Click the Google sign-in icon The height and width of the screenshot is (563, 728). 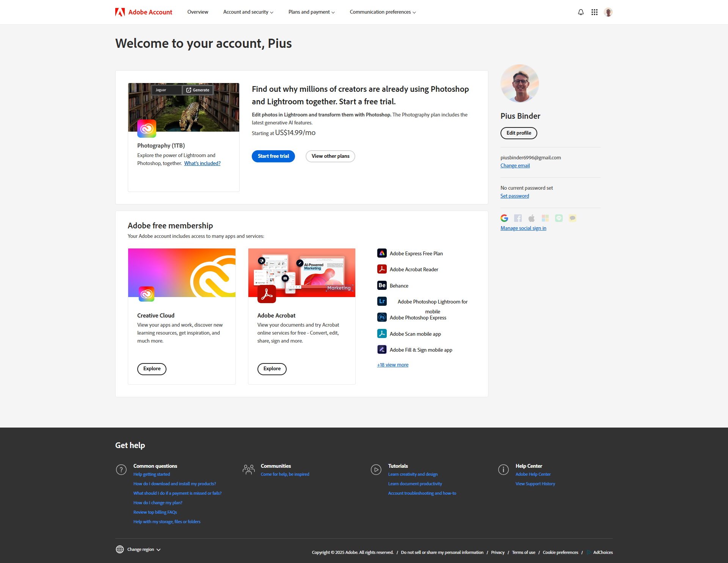pos(504,218)
